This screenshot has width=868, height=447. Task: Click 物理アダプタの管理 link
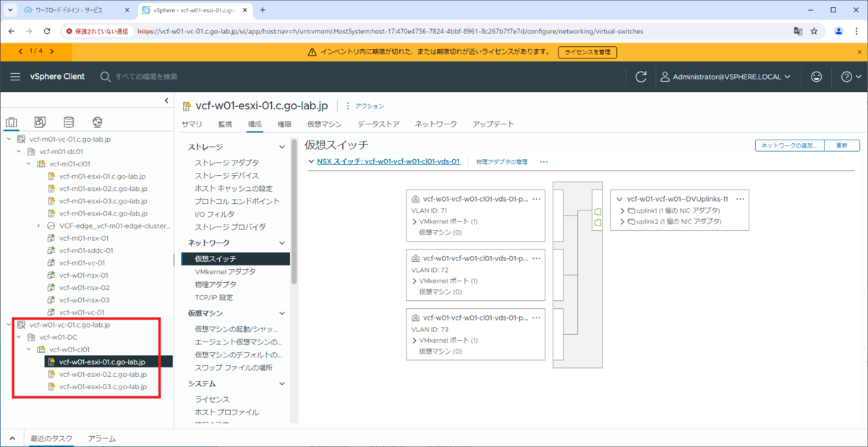coord(502,162)
